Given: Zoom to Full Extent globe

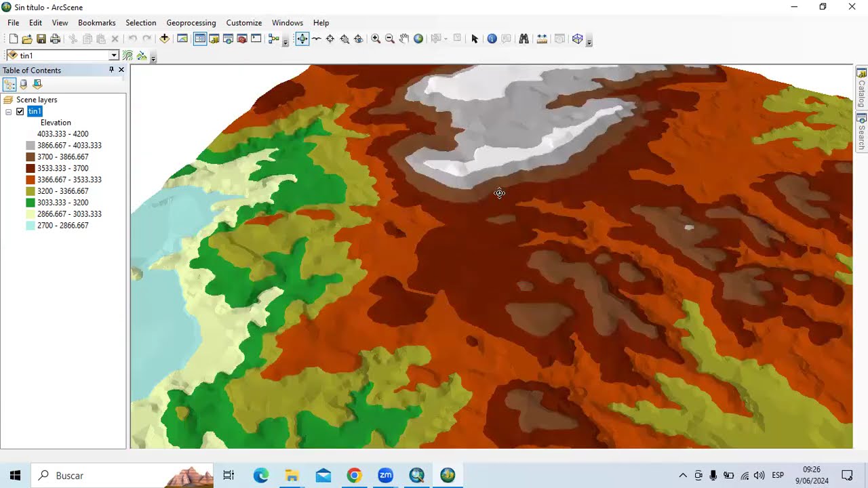Looking at the screenshot, I should pyautogui.click(x=418, y=39).
